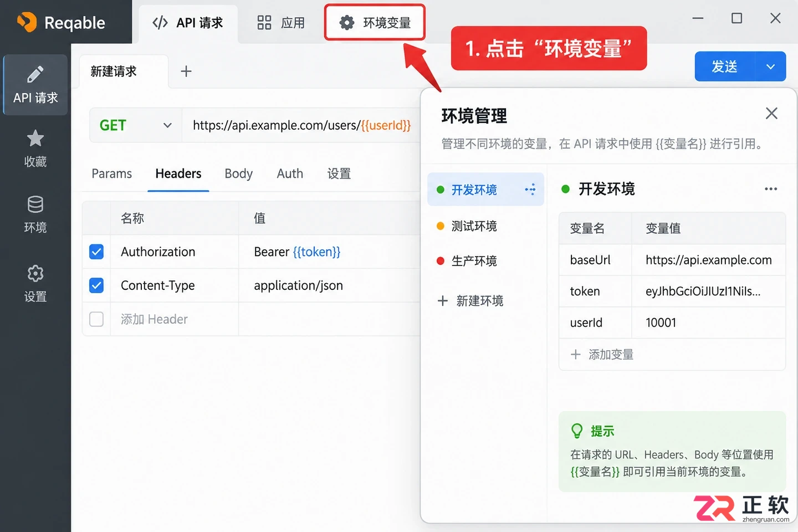Open the 设置 gear sidebar item
The width and height of the screenshot is (798, 532).
tap(35, 283)
